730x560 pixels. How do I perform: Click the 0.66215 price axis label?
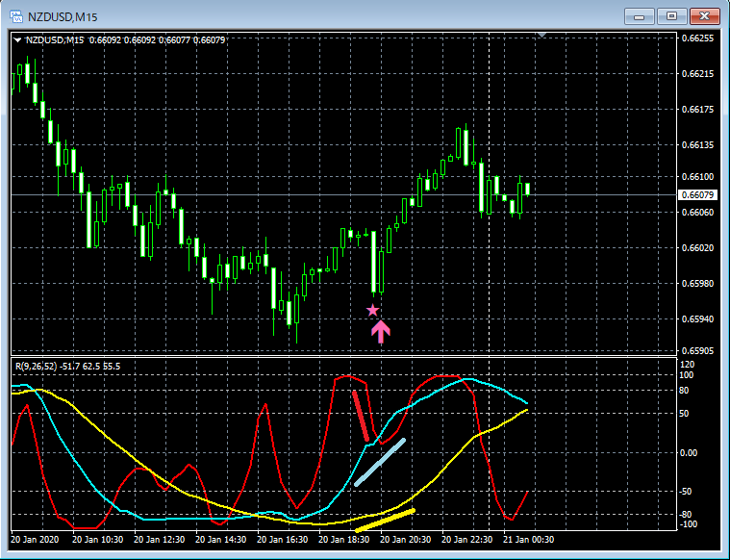(x=697, y=74)
